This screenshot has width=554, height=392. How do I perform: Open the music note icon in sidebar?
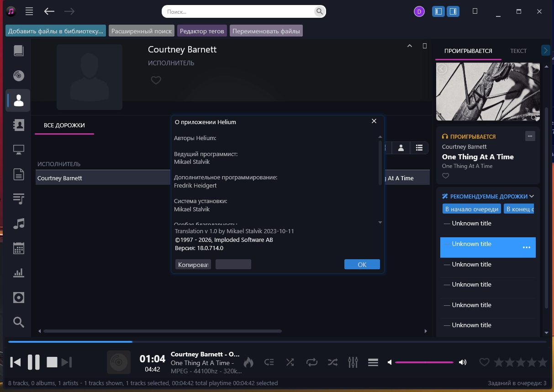pos(19,224)
